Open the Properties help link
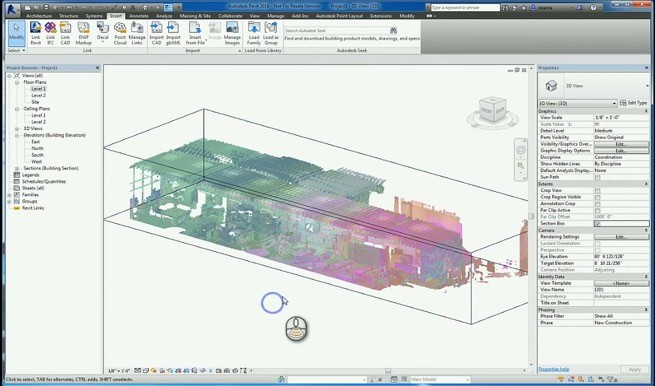 click(x=553, y=369)
